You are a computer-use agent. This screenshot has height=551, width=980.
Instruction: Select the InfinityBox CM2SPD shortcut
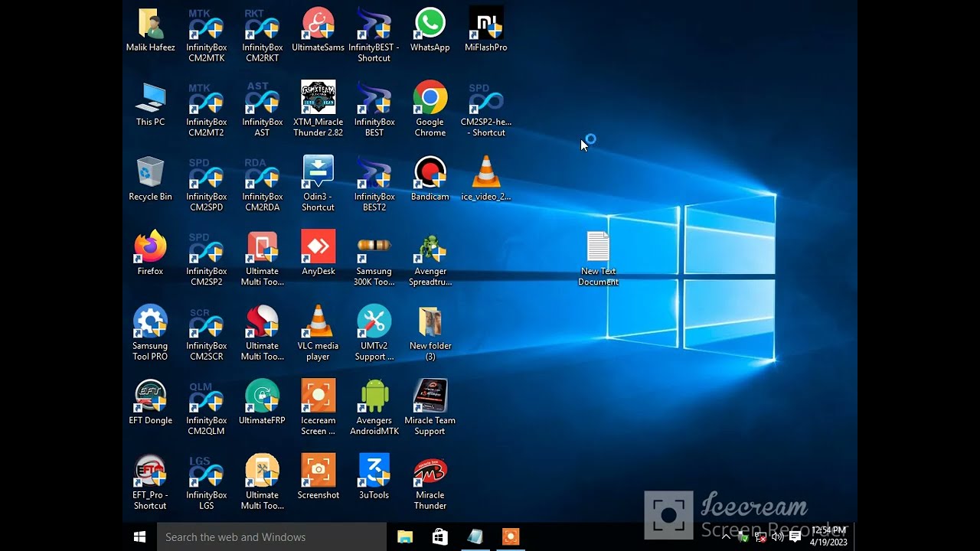(206, 184)
